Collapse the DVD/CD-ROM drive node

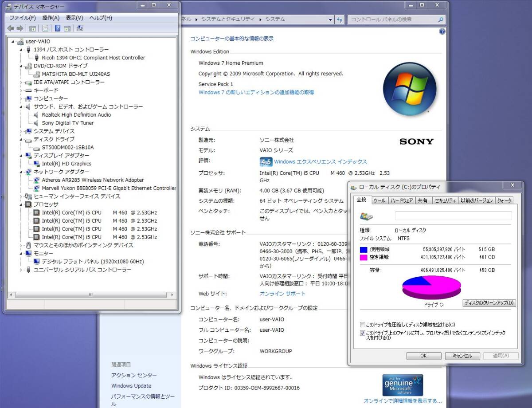click(21, 66)
